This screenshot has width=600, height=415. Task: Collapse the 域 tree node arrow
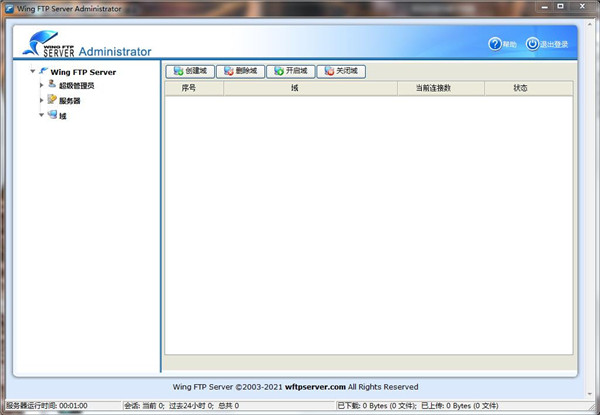(x=41, y=115)
